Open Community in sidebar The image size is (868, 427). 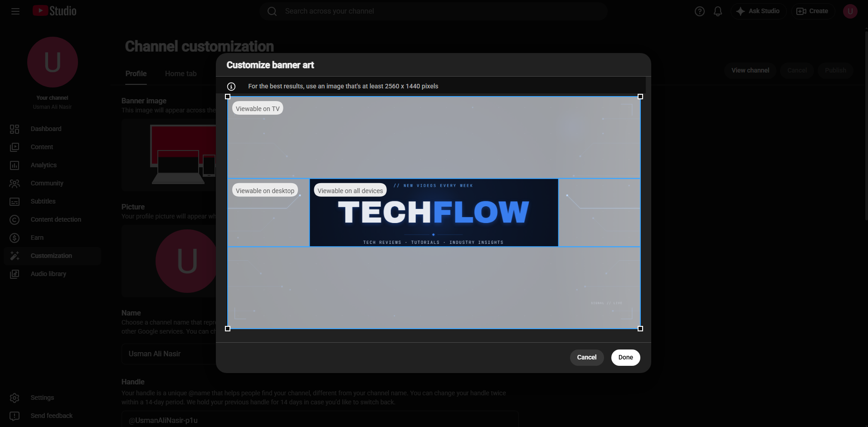pos(52,184)
